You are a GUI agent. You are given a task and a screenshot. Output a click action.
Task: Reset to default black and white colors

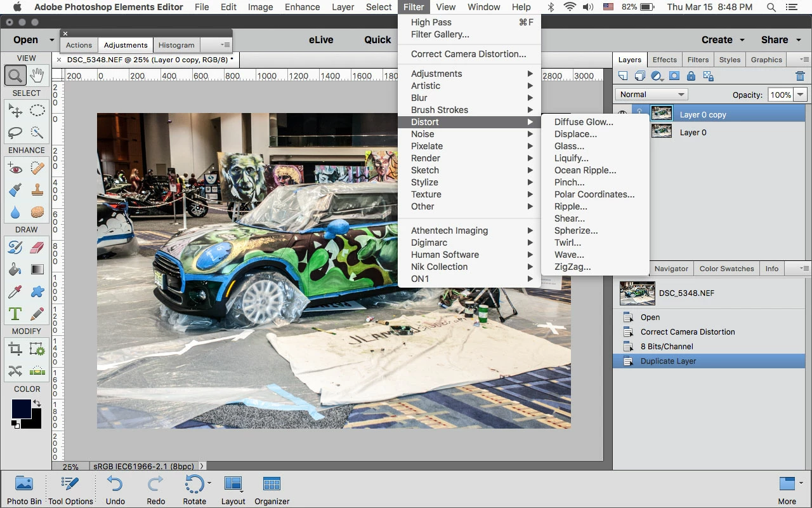coord(15,424)
